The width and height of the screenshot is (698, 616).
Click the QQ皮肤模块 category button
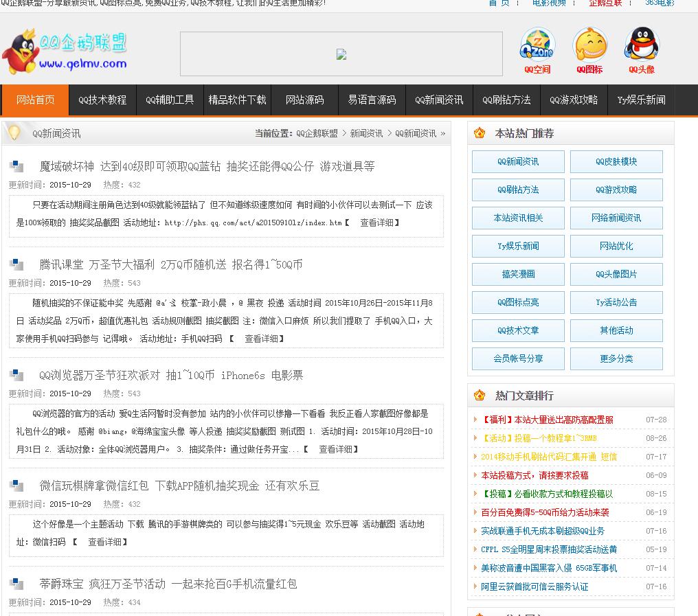(616, 161)
